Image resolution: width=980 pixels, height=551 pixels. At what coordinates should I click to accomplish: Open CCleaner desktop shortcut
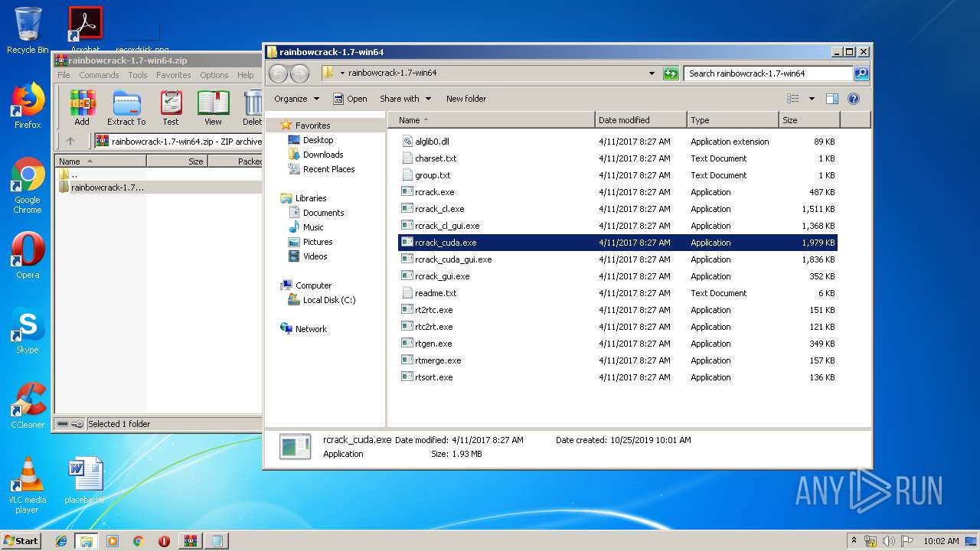coord(28,406)
